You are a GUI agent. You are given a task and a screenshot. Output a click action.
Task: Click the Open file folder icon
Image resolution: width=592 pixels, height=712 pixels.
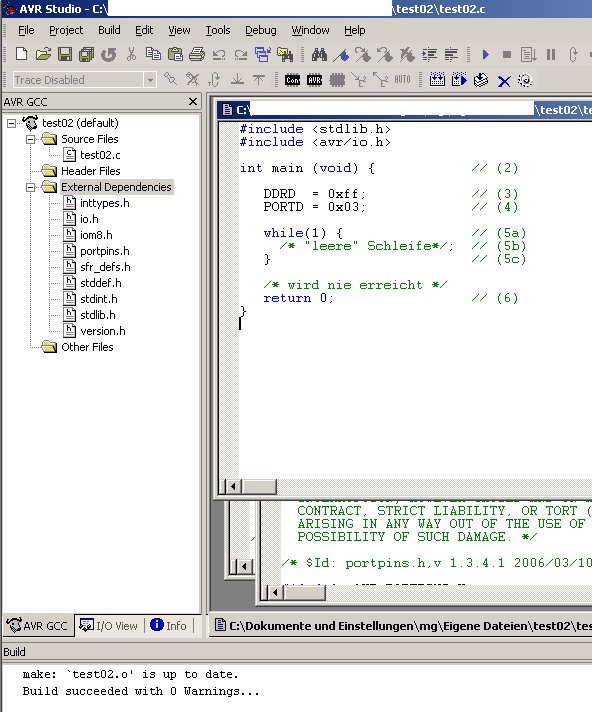tap(43, 54)
